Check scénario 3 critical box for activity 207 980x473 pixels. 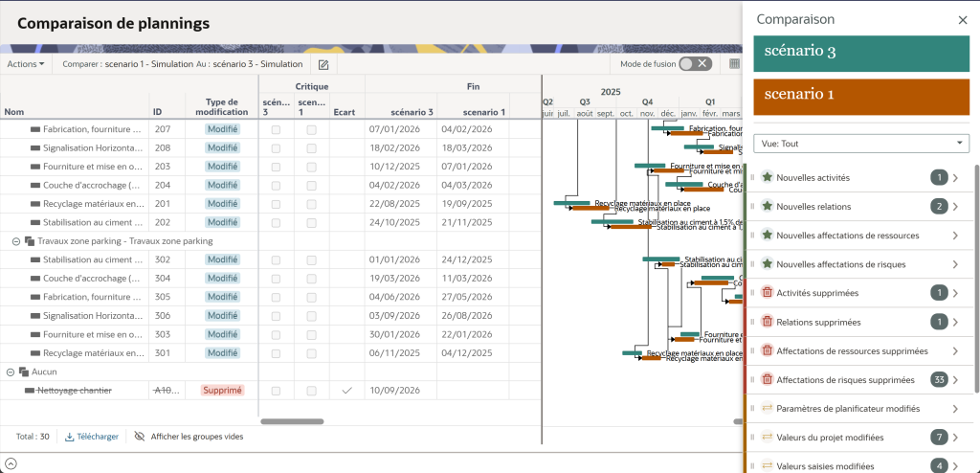coord(276,129)
